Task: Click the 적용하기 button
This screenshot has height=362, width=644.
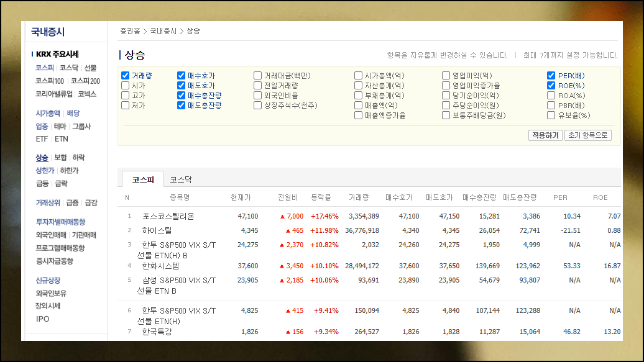Action: point(545,135)
